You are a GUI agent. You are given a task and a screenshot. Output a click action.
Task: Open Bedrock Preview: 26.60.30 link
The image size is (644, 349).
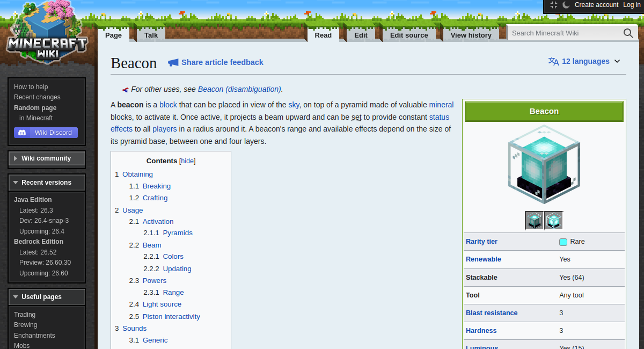coord(45,263)
